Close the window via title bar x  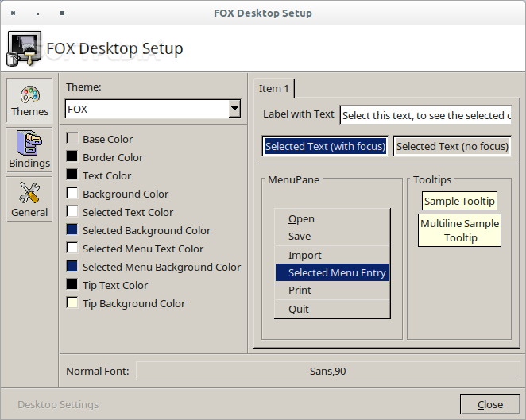click(13, 13)
